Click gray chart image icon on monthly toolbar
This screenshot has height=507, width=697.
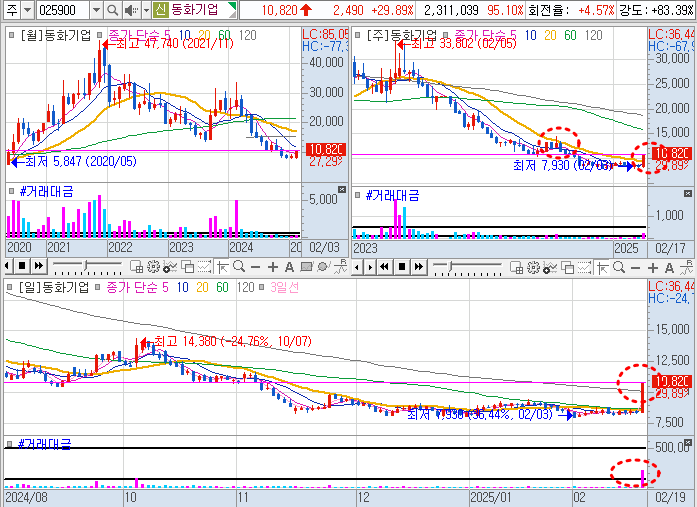pyautogui.click(x=307, y=267)
